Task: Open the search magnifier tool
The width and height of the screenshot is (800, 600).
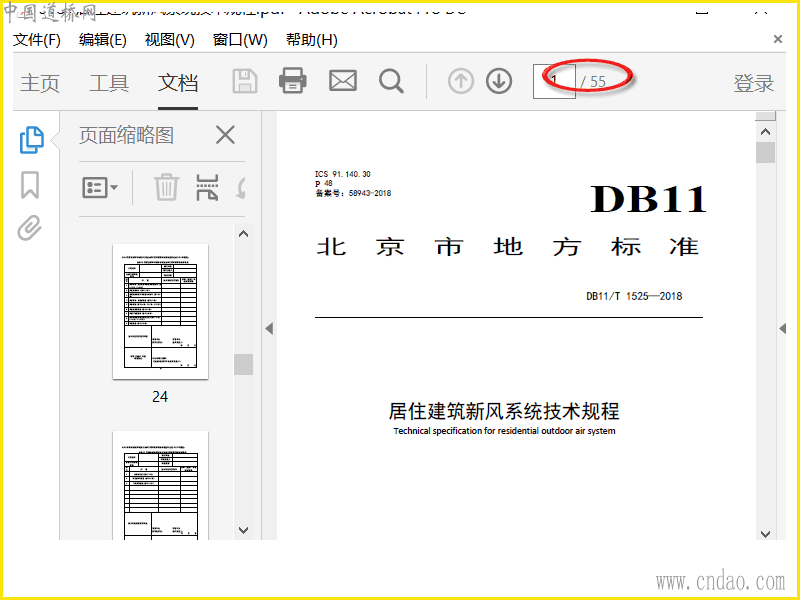Action: click(391, 81)
